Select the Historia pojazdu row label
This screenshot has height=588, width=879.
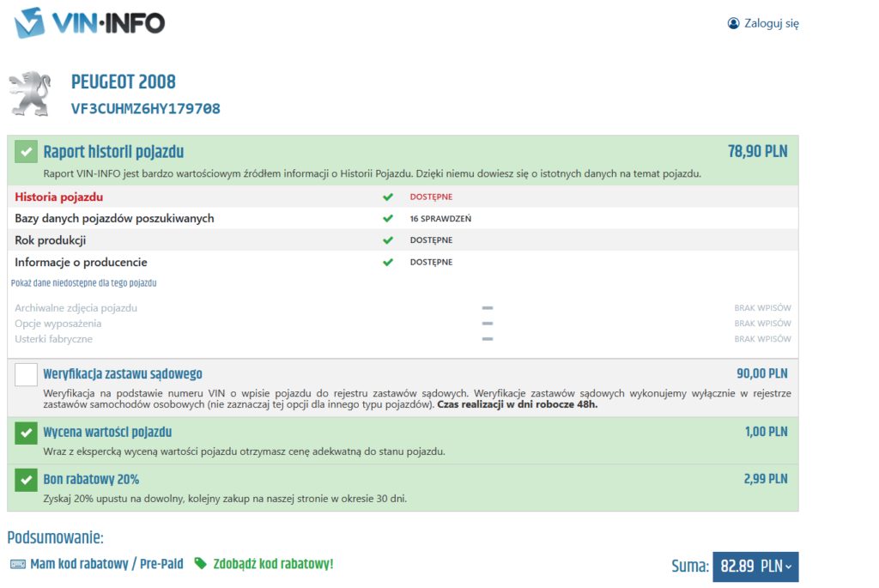point(59,197)
